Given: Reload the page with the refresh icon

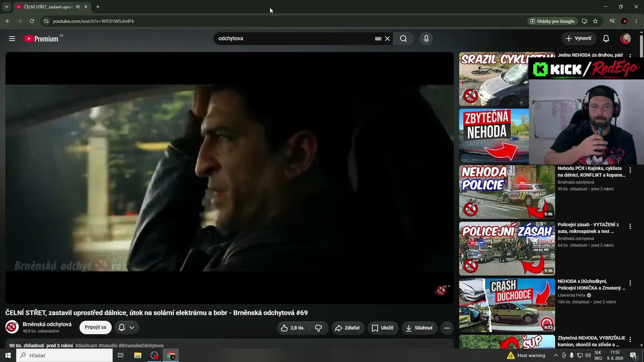Looking at the screenshot, I should coord(32,21).
